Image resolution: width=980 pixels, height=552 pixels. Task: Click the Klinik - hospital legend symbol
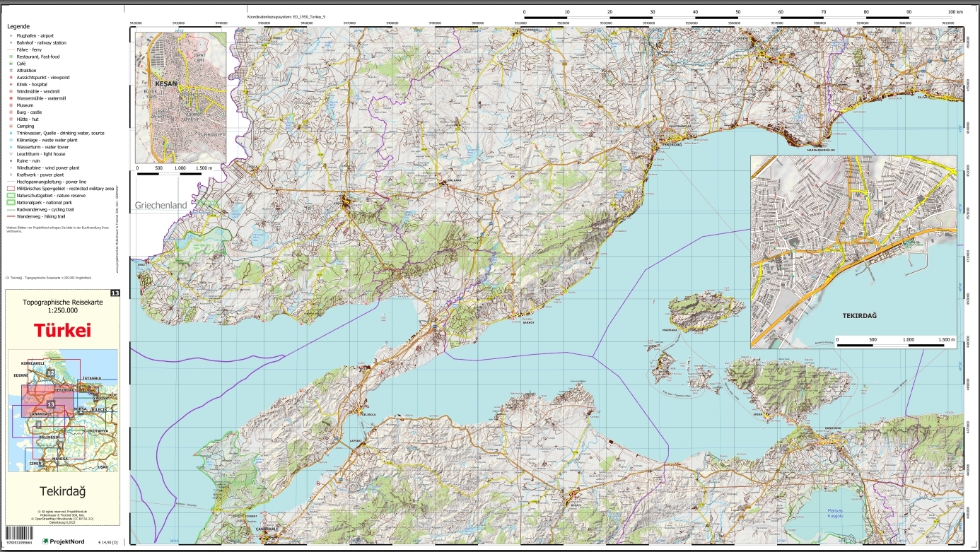point(11,84)
